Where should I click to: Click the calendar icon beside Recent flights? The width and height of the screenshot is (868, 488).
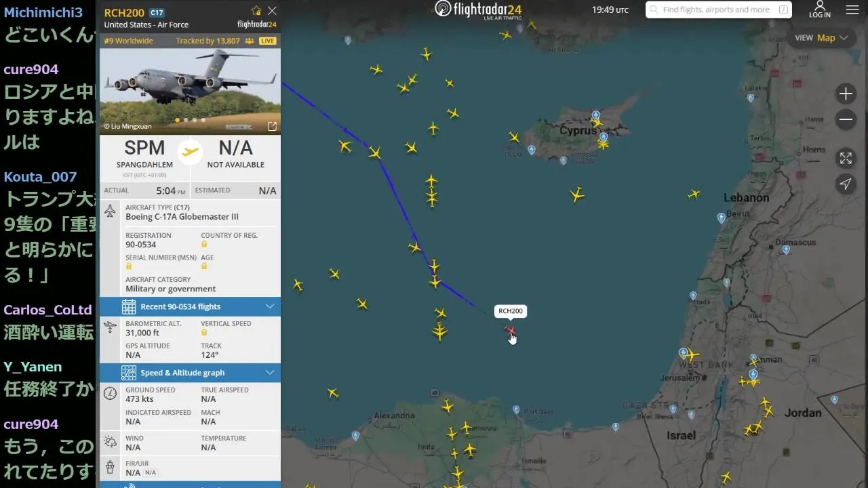pos(129,306)
